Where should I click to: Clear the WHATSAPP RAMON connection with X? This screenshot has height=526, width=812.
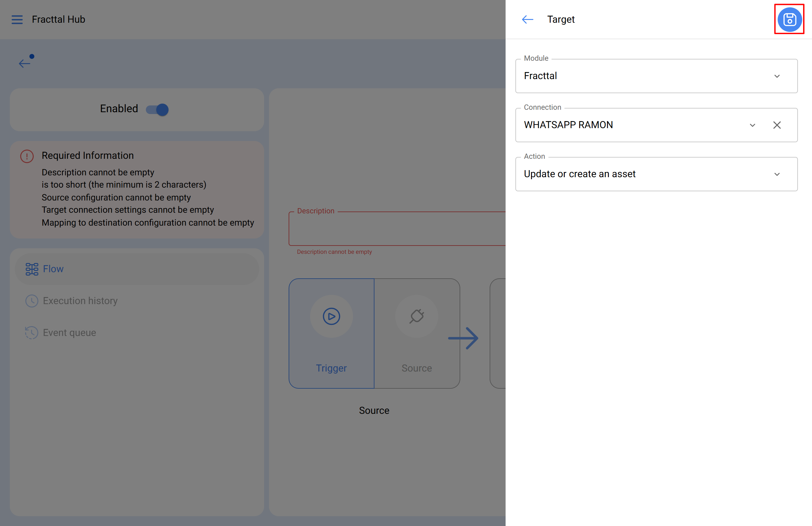(777, 125)
